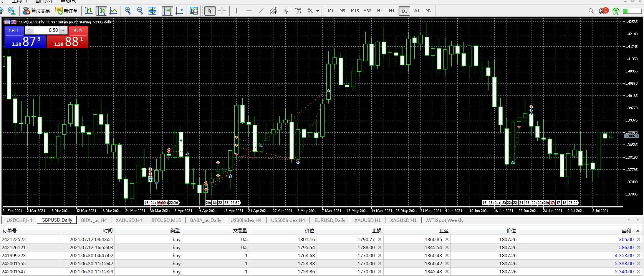Open account notifications with red badge

point(603,11)
